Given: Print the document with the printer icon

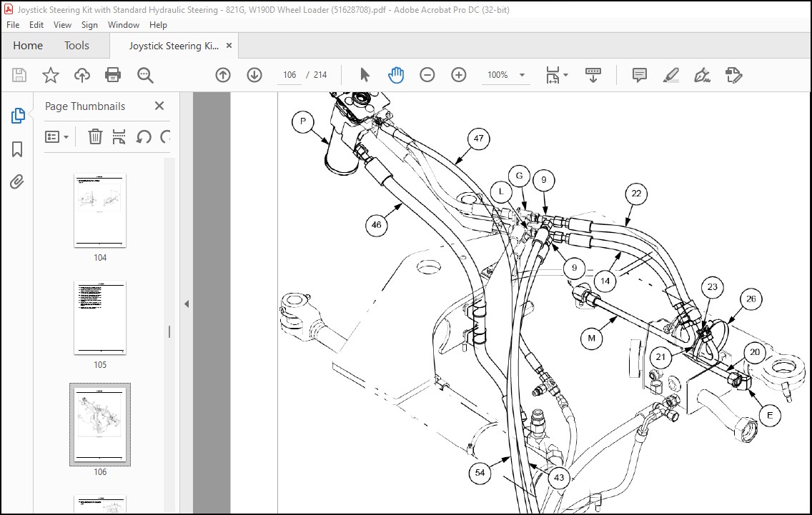Looking at the screenshot, I should pyautogui.click(x=113, y=75).
